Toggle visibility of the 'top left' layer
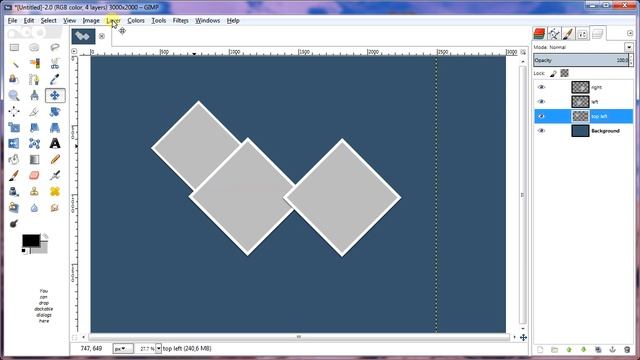The height and width of the screenshot is (360, 640). [x=541, y=116]
